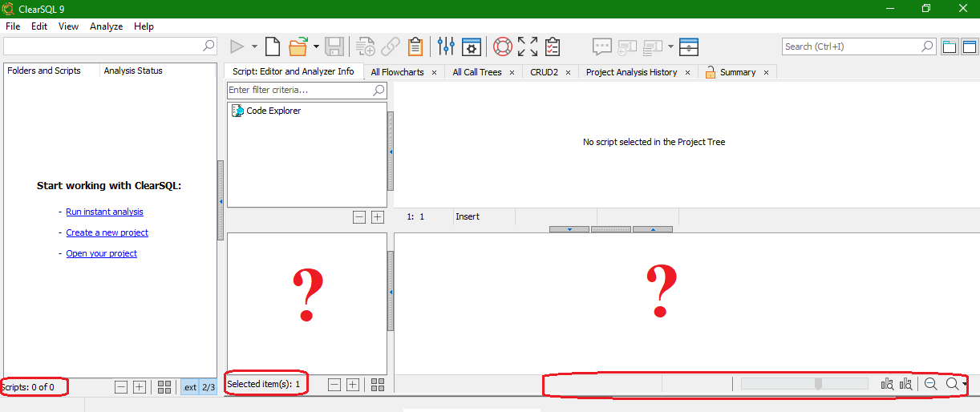Expand all in the project tree panel
Viewport: 980px width, 412px height.
(x=140, y=387)
